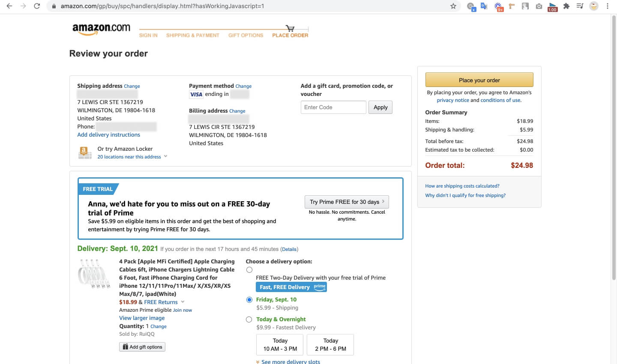The image size is (617, 364).
Task: Select FREE Two-Day Delivery with Prime option
Action: click(x=249, y=270)
